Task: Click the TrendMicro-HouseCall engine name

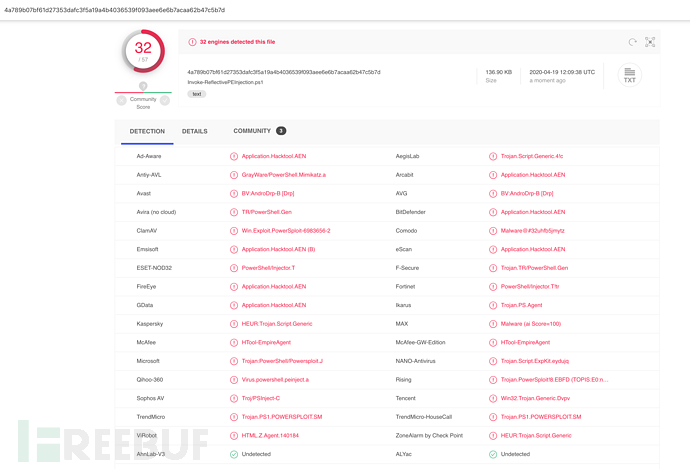Action: click(x=424, y=417)
